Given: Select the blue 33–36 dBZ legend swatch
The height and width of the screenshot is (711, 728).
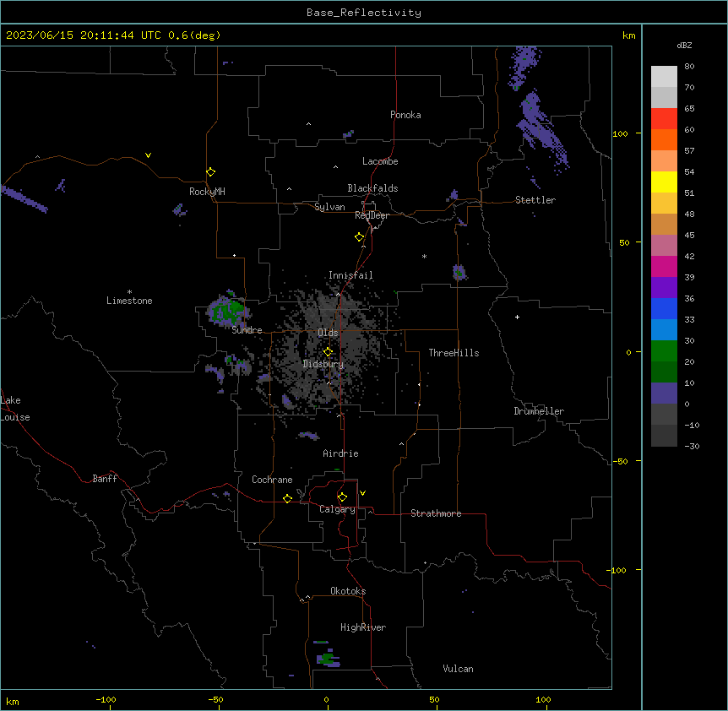Looking at the screenshot, I should [664, 308].
